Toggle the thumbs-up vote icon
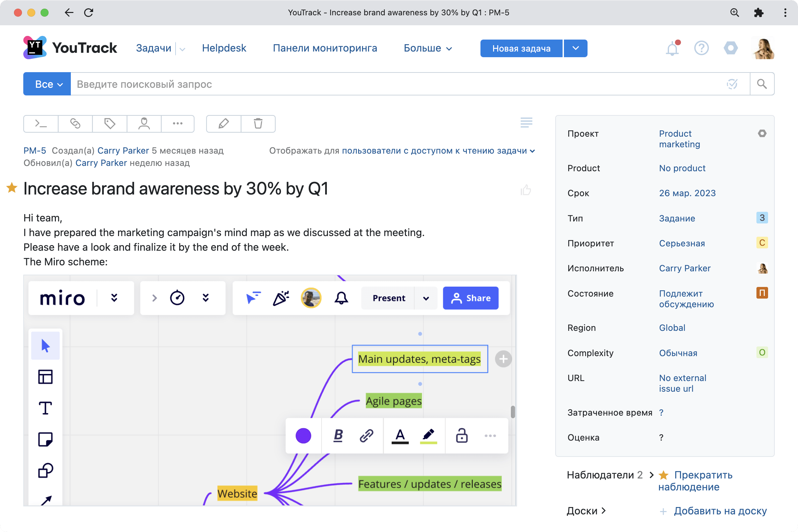The image size is (798, 532). pyautogui.click(x=526, y=190)
